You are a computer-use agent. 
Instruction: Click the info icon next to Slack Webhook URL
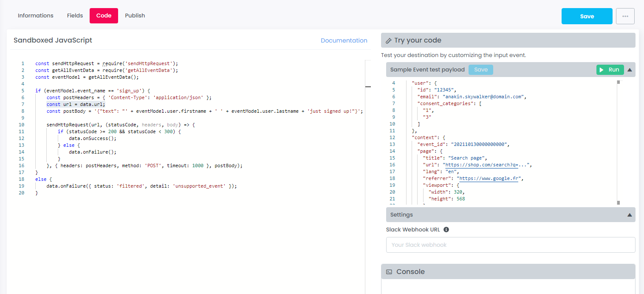[x=446, y=230]
